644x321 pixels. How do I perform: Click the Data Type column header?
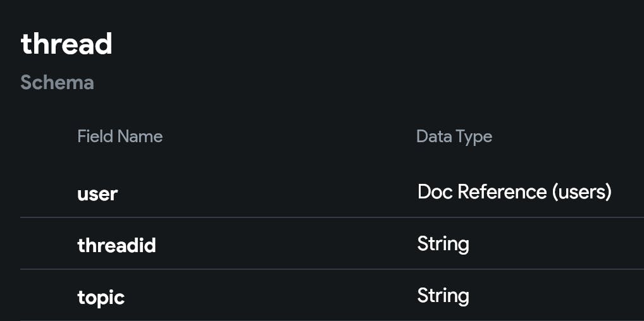click(x=454, y=136)
